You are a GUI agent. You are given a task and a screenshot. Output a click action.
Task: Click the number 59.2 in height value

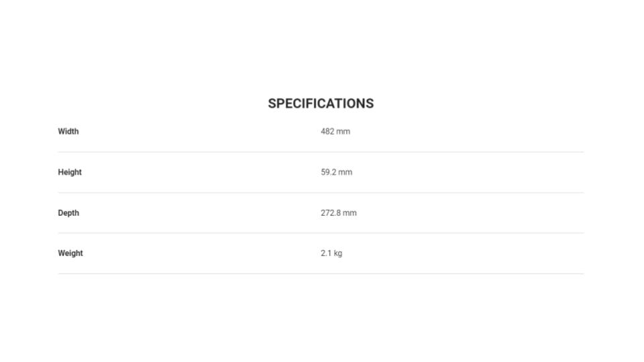click(x=329, y=172)
